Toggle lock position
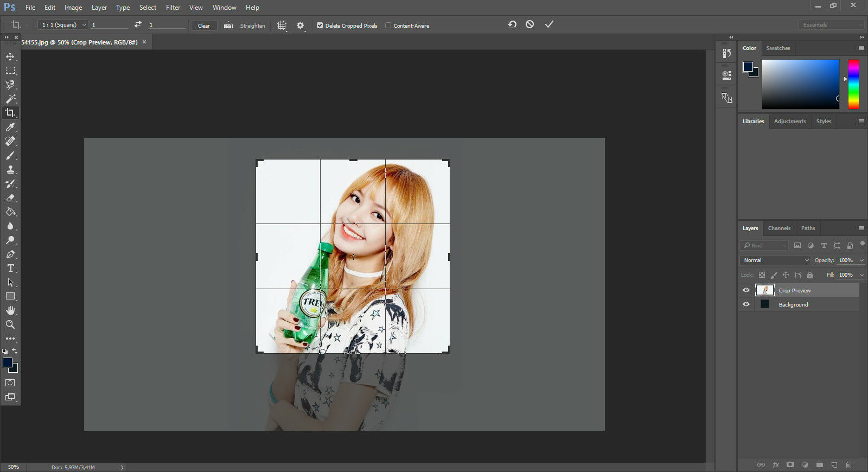Image resolution: width=868 pixels, height=472 pixels. click(x=786, y=275)
